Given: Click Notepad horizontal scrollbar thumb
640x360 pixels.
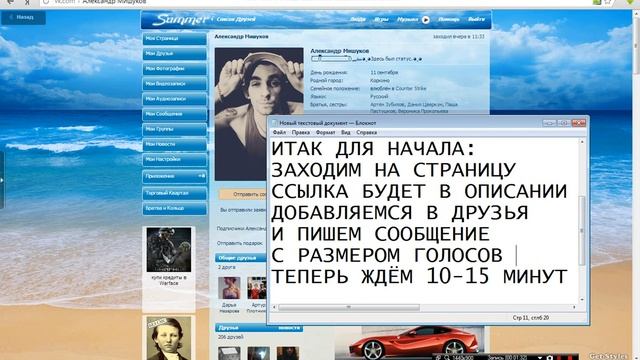Looking at the screenshot, I should point(349,307).
